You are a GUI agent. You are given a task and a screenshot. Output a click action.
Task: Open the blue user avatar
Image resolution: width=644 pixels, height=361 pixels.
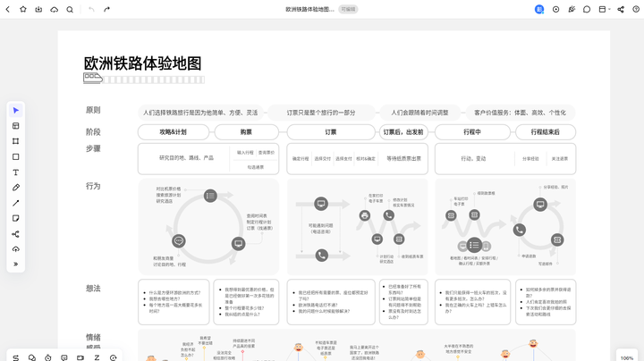pyautogui.click(x=539, y=9)
